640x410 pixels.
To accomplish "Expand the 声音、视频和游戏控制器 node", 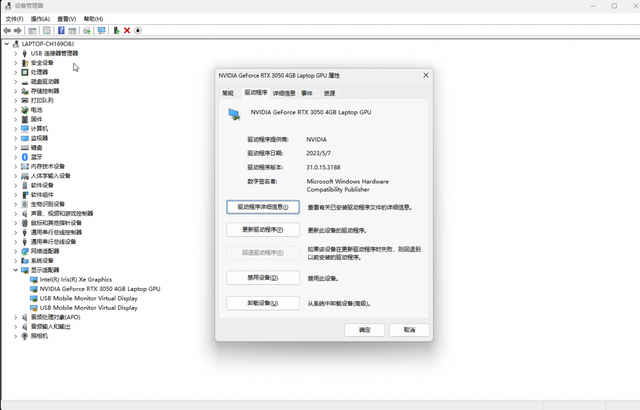I will click(16, 213).
